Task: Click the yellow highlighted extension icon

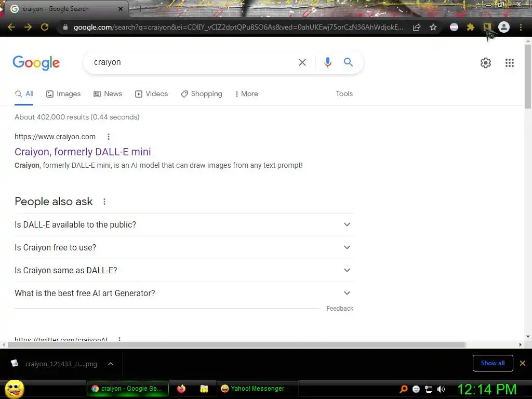Action: click(487, 27)
